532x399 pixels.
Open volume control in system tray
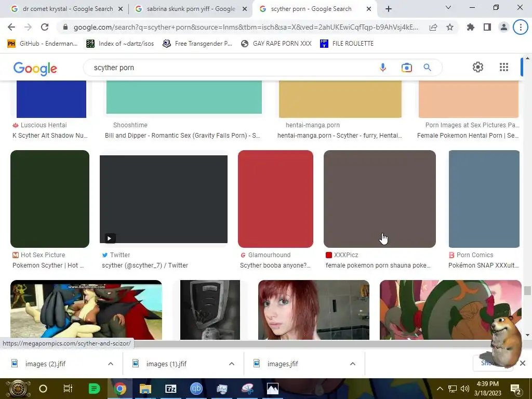465,389
